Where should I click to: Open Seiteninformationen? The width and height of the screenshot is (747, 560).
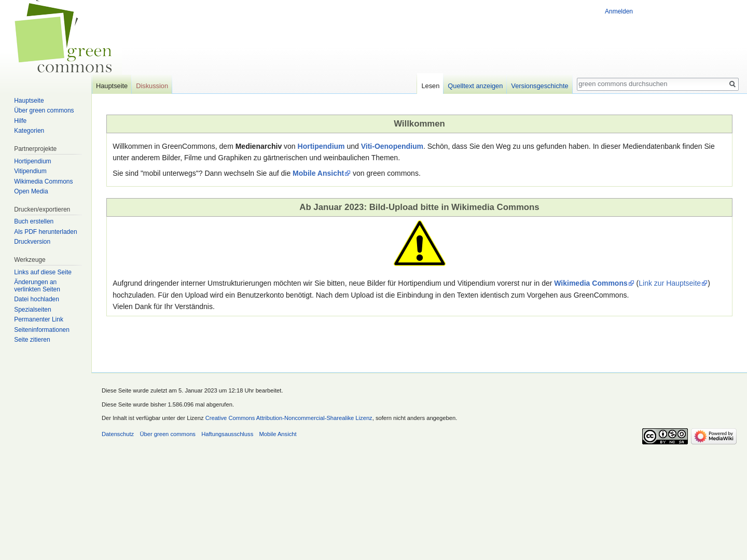41,330
